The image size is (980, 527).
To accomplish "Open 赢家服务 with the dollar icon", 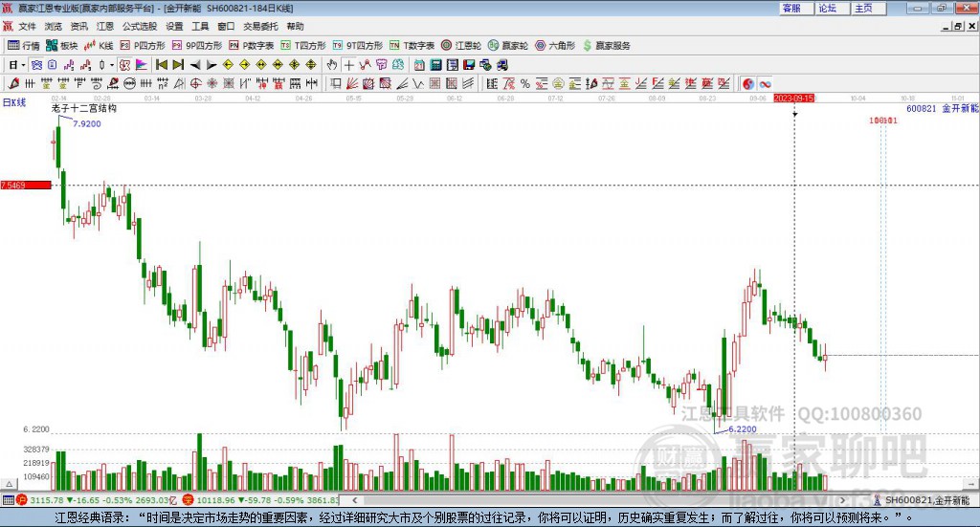I will click(x=606, y=46).
